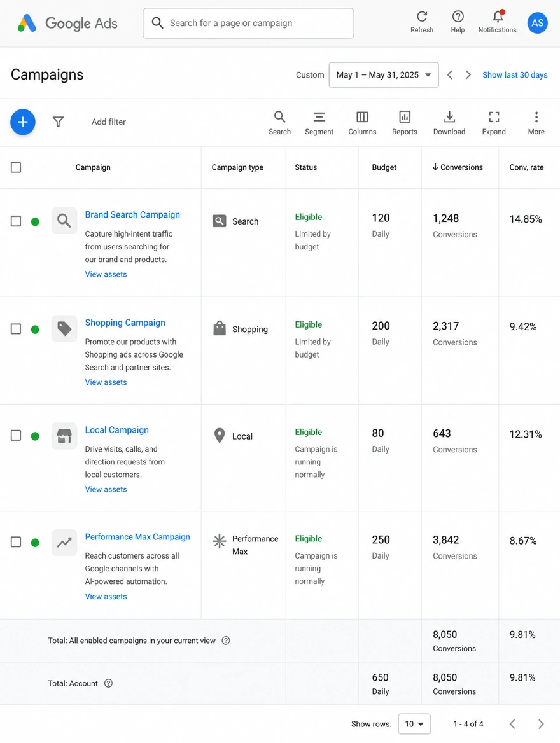Open the Show rows 10 dropdown
The width and height of the screenshot is (560, 743).
[x=414, y=723]
